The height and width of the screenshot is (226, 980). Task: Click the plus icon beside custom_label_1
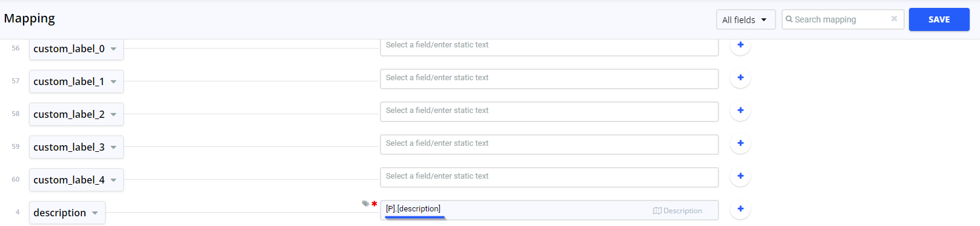coord(740,78)
